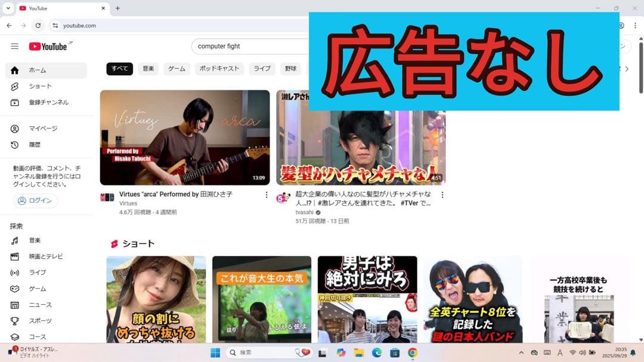The width and height of the screenshot is (644, 362).
Task: Open the volume control in tray
Action: (x=583, y=352)
